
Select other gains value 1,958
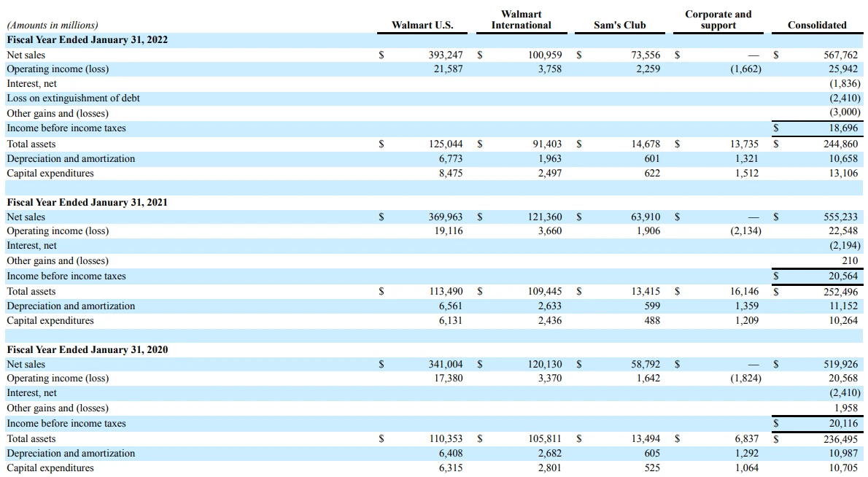point(846,408)
